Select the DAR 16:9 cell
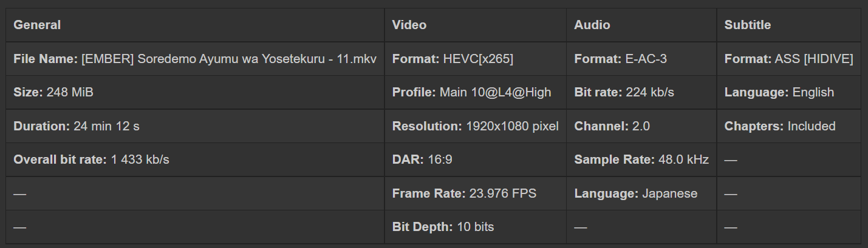 point(422,160)
